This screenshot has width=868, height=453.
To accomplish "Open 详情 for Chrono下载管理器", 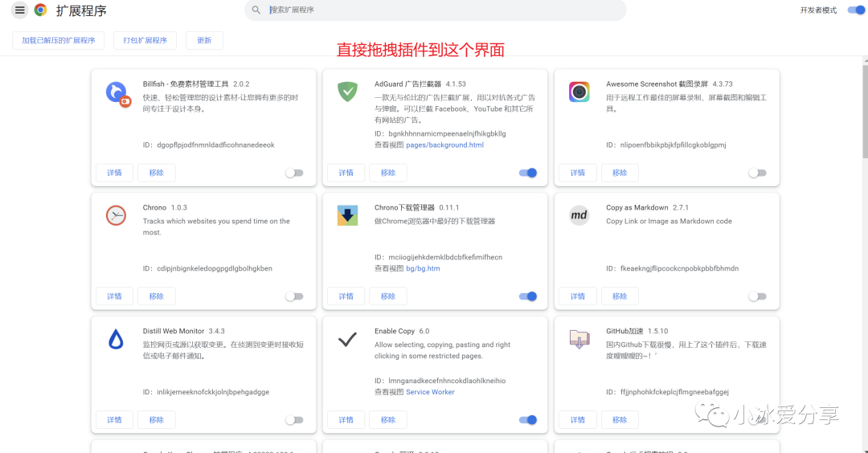I will click(x=346, y=296).
